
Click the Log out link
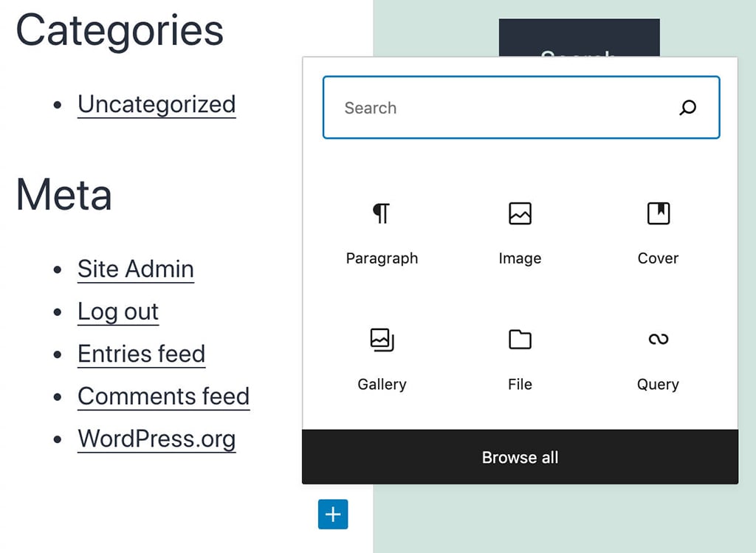point(118,312)
